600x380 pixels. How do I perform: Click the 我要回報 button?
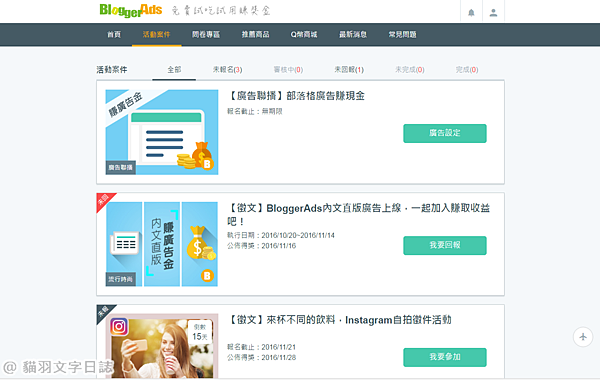pyautogui.click(x=445, y=245)
